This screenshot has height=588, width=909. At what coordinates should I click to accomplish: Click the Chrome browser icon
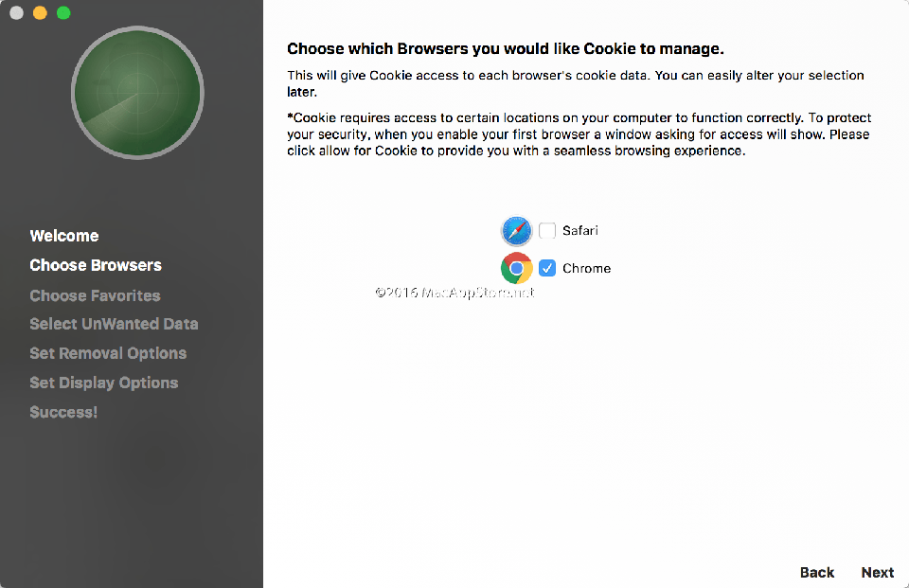516,268
